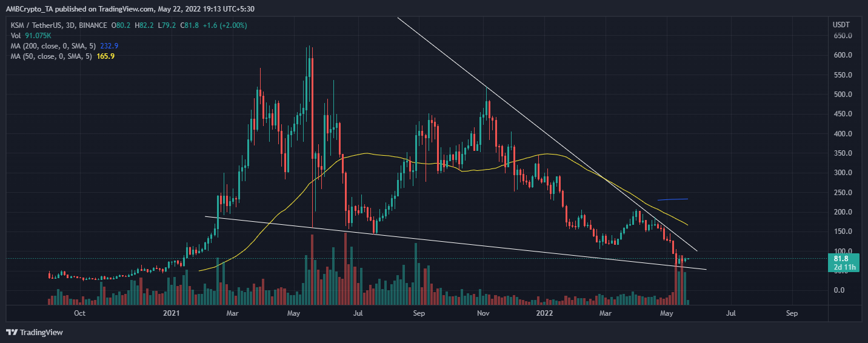The width and height of the screenshot is (868, 343).
Task: Click the TradingView logo at bottom left
Action: click(x=35, y=332)
